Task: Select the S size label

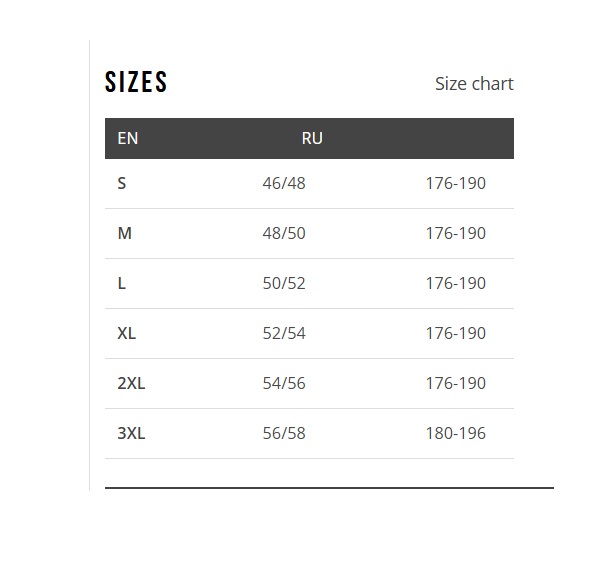Action: pyautogui.click(x=122, y=183)
